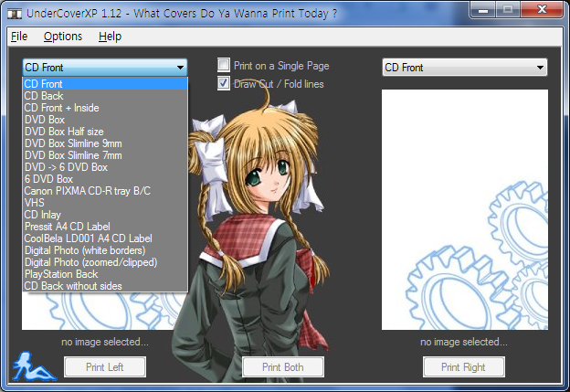Close the UnderCoverXP window
This screenshot has height=392, width=570.
tap(542, 10)
